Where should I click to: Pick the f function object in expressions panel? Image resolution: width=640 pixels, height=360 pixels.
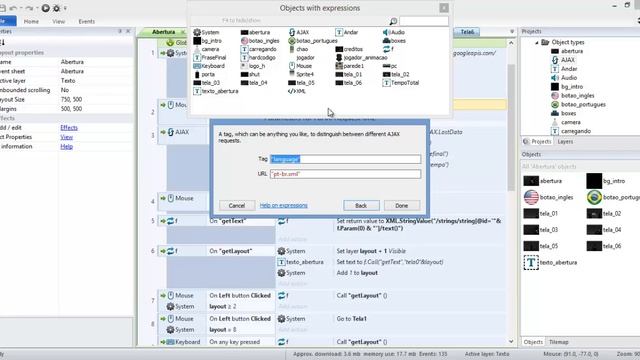click(388, 49)
